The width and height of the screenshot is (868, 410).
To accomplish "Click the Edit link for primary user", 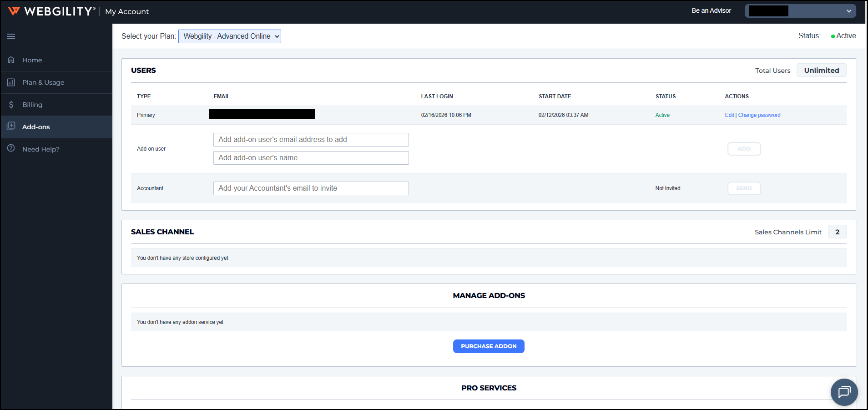I will (729, 115).
